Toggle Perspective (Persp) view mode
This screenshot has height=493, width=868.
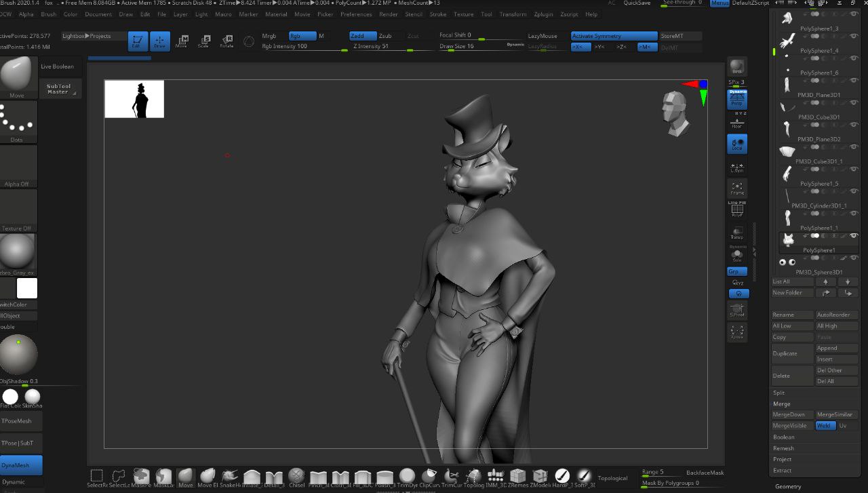[737, 99]
